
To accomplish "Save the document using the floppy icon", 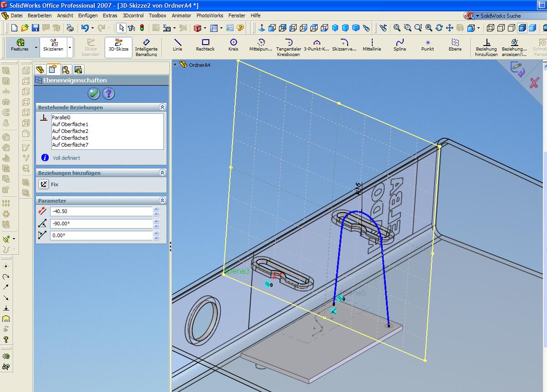I will pyautogui.click(x=35, y=28).
